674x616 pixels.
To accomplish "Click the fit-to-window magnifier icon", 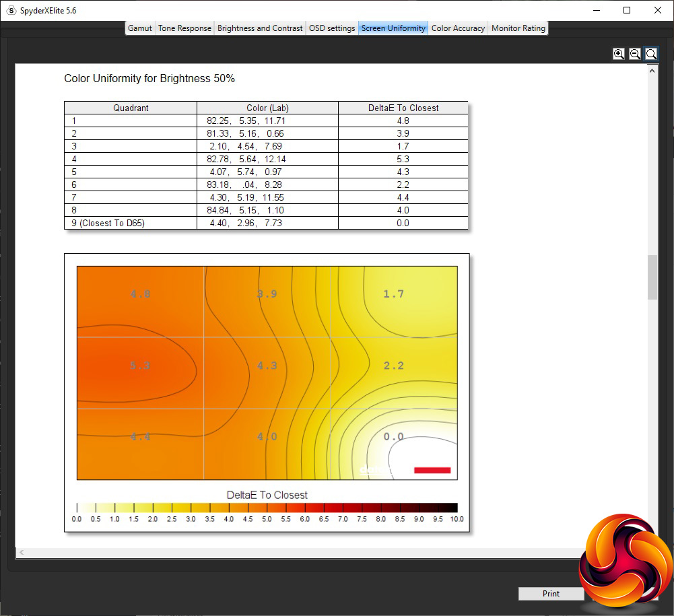I will point(651,54).
